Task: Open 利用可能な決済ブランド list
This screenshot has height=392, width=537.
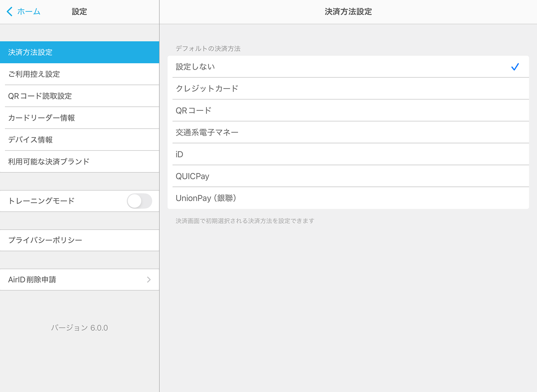Action: pos(79,162)
